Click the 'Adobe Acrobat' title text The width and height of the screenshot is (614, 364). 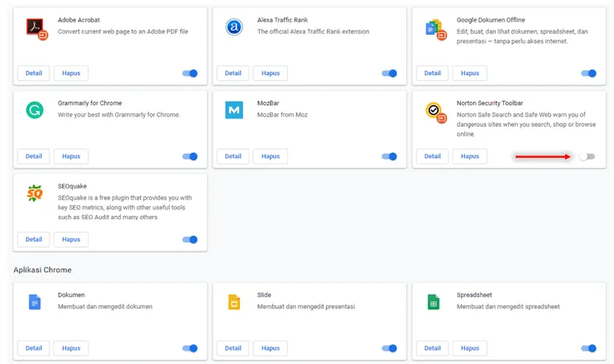pyautogui.click(x=79, y=20)
